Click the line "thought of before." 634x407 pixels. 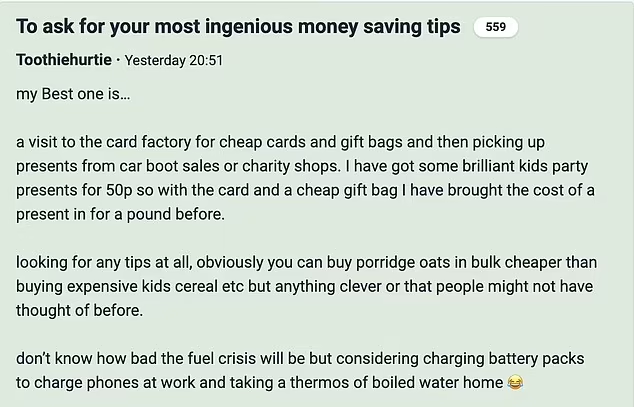point(79,310)
